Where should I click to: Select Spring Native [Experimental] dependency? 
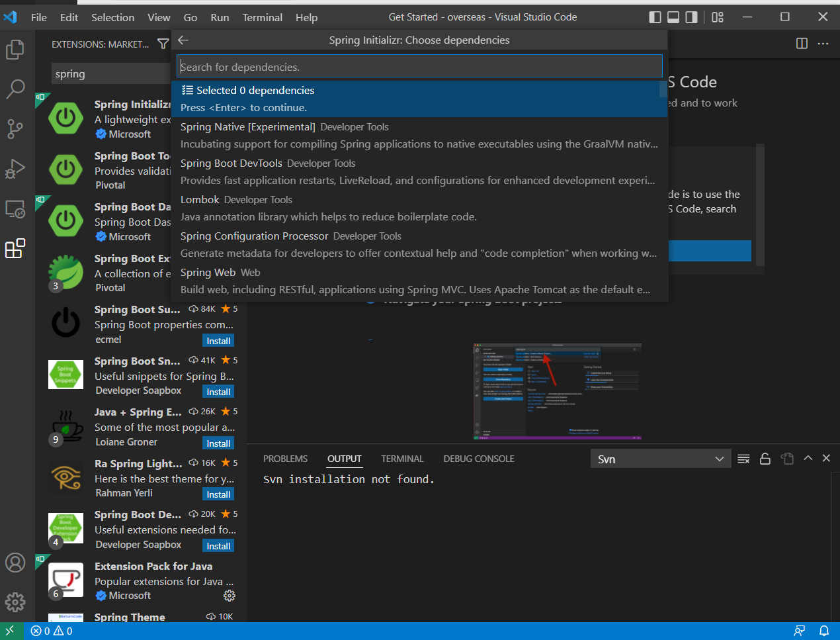click(x=419, y=135)
